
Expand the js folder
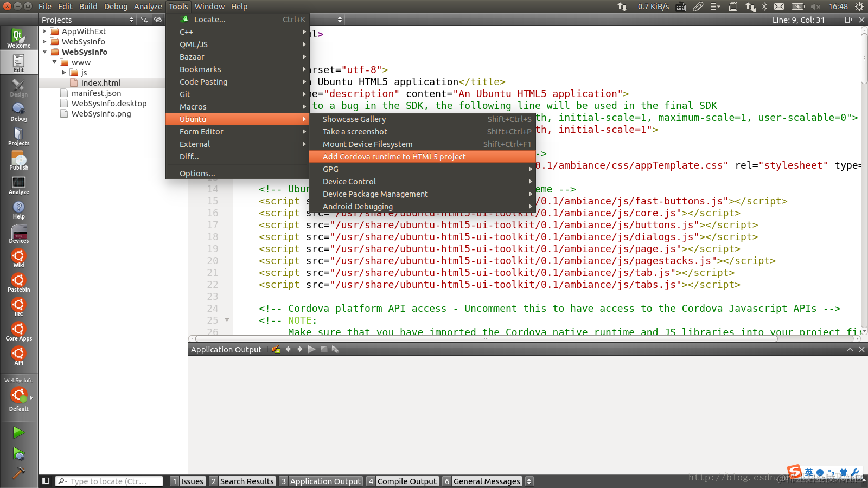pos(64,73)
